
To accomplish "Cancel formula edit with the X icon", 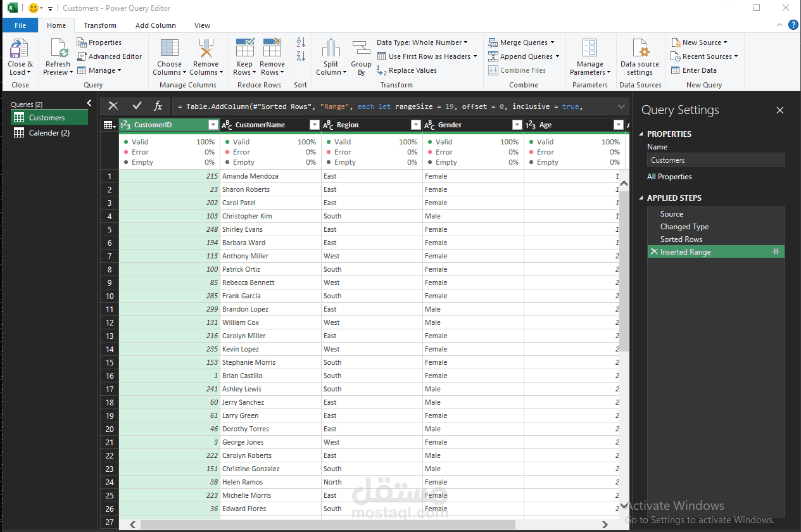I will click(113, 106).
